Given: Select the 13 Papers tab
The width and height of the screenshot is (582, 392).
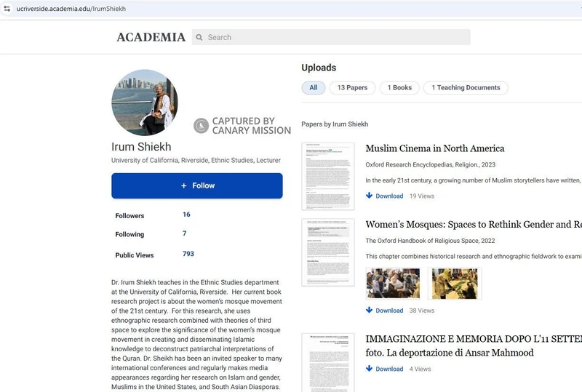Looking at the screenshot, I should click(x=352, y=87).
